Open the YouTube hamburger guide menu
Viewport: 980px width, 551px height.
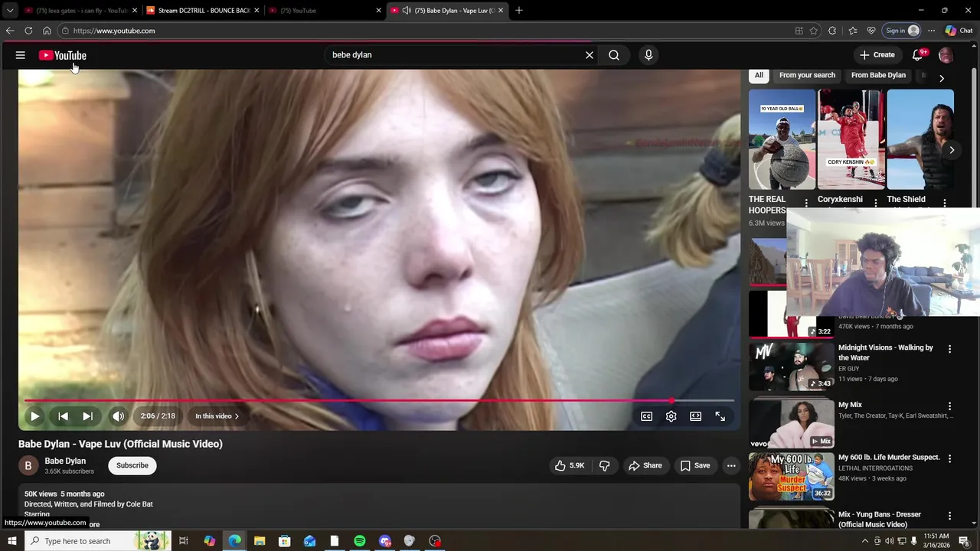(x=21, y=55)
